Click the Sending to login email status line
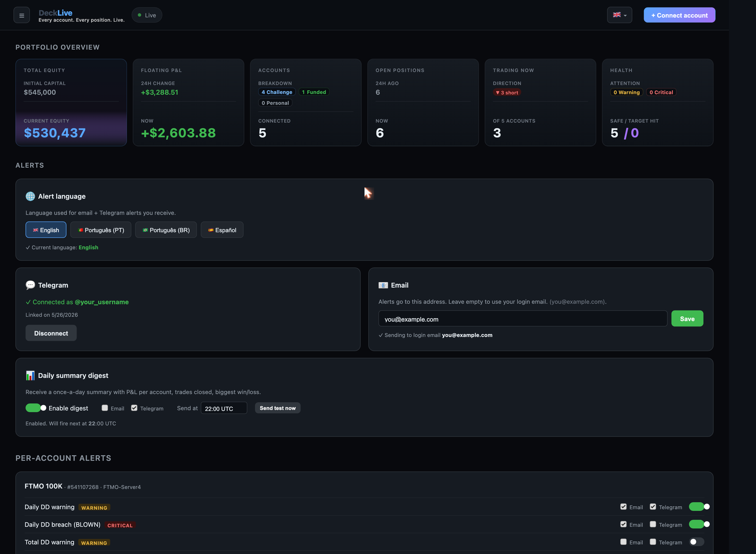The image size is (756, 554). tap(435, 335)
